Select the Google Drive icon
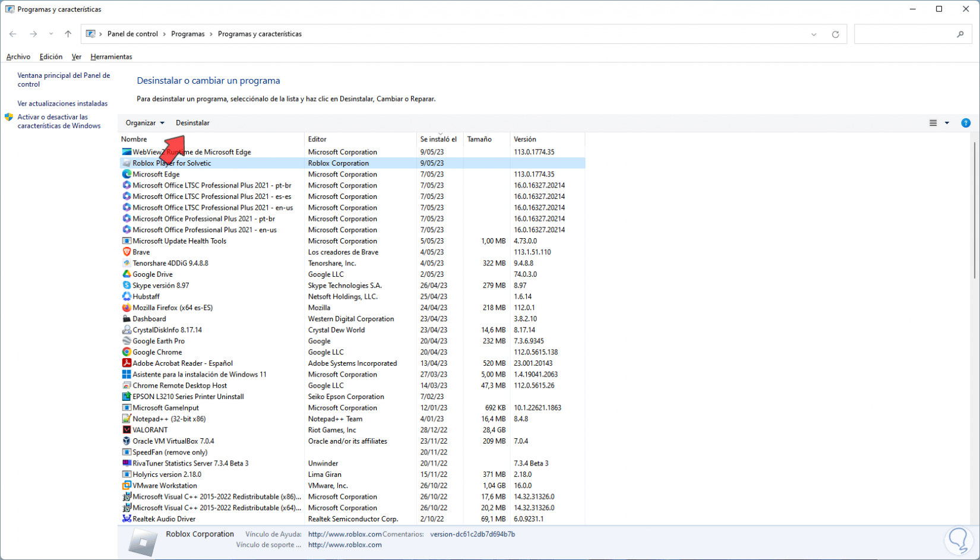Screen dimensions: 980x560 click(127, 274)
